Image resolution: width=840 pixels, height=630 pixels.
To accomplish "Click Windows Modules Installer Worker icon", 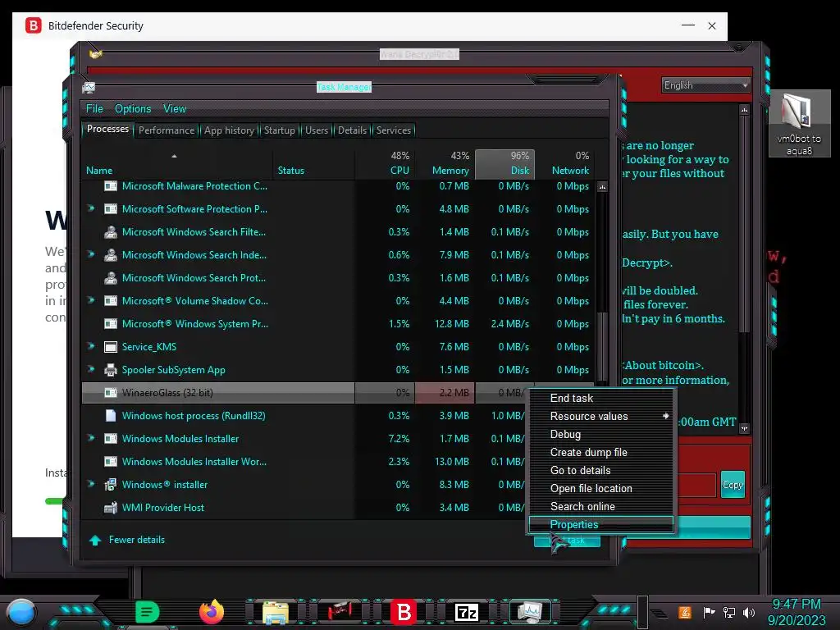I will click(x=111, y=462).
